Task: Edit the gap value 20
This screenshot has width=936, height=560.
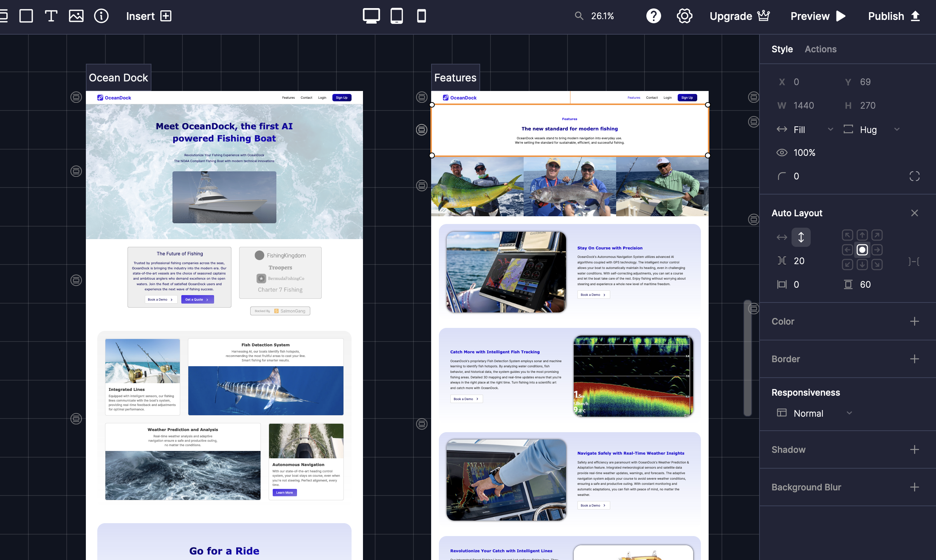Action: pyautogui.click(x=799, y=261)
